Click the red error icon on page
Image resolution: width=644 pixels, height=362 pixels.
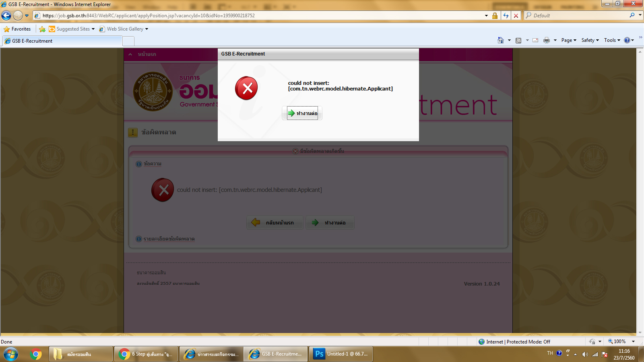pyautogui.click(x=163, y=190)
